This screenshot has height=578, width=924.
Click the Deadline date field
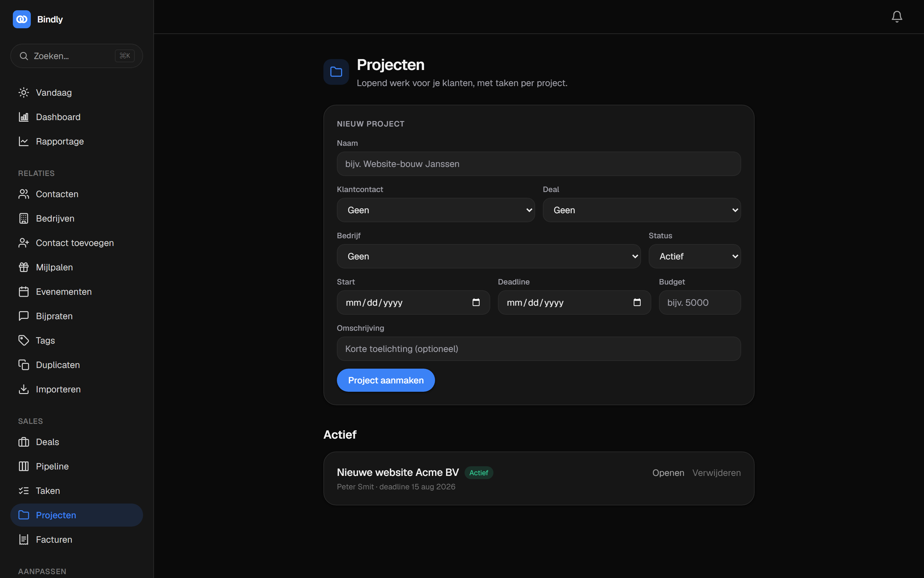574,302
